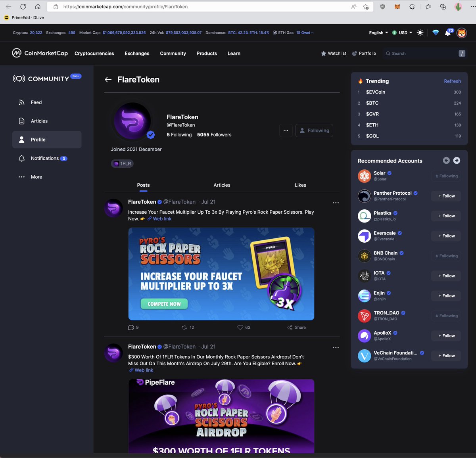Switch to the profile Articles tab
This screenshot has height=458, width=476.
pyautogui.click(x=222, y=185)
